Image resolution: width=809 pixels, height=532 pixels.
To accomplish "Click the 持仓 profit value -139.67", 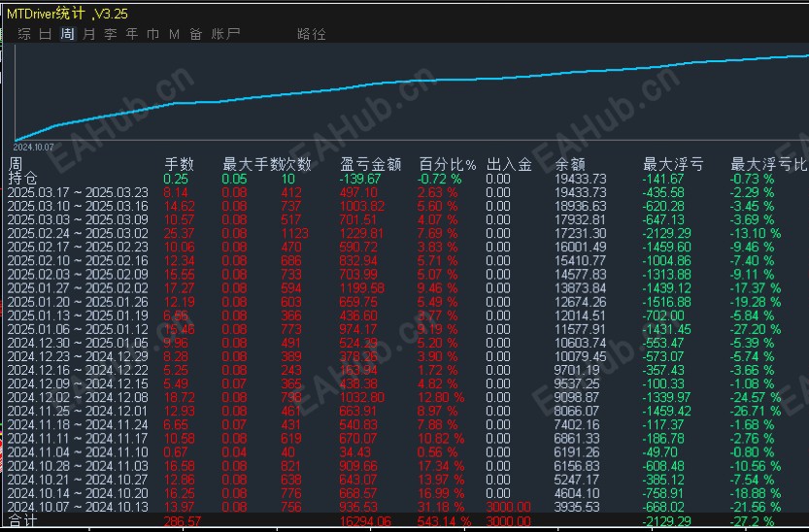I will [359, 179].
